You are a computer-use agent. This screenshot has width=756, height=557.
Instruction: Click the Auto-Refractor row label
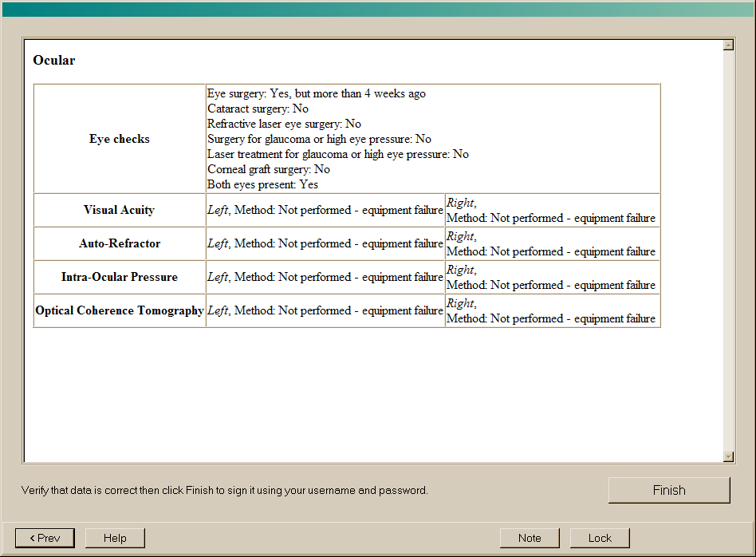(120, 243)
